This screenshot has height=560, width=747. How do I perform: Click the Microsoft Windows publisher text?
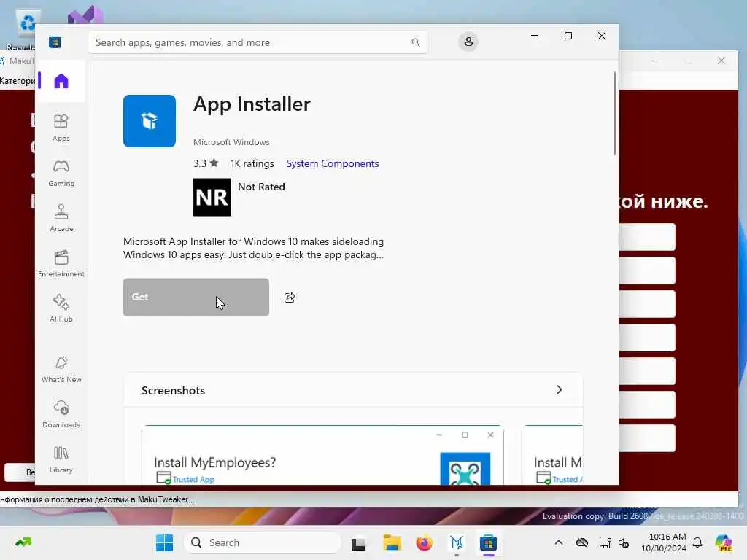pos(231,142)
